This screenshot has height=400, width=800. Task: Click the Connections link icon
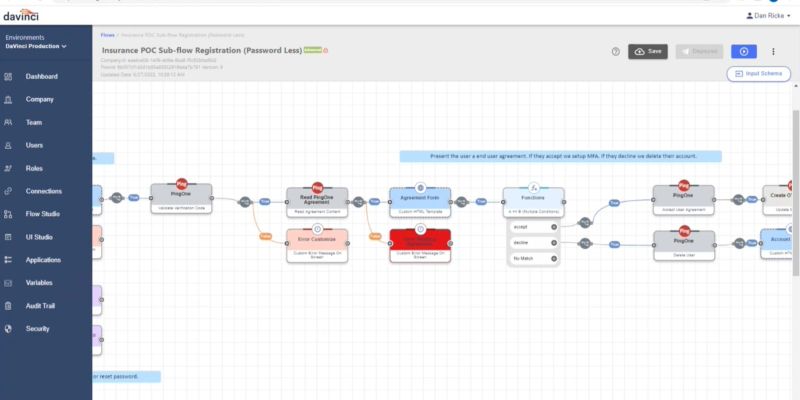pyautogui.click(x=8, y=191)
